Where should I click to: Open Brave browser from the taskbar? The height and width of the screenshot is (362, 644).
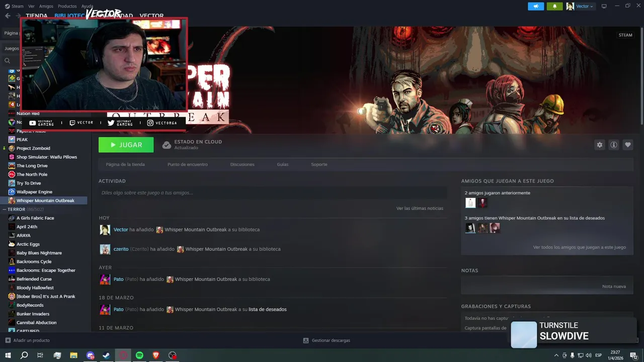coord(156,355)
